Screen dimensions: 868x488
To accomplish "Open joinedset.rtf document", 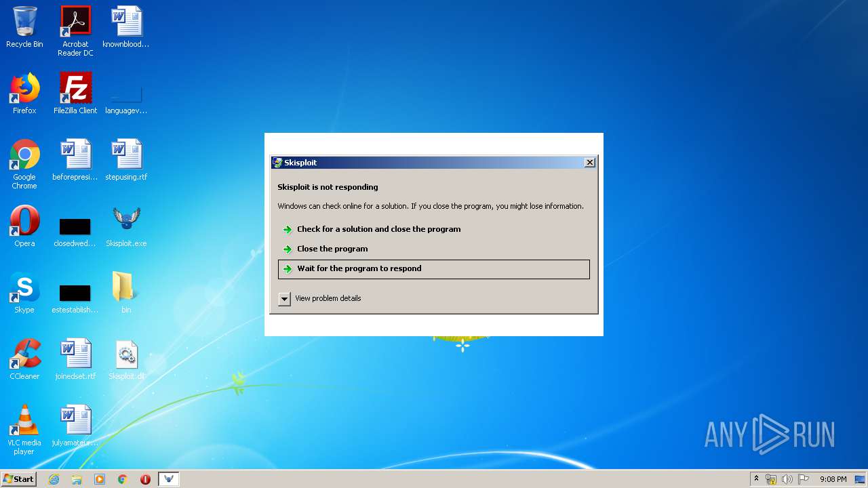I will point(75,359).
